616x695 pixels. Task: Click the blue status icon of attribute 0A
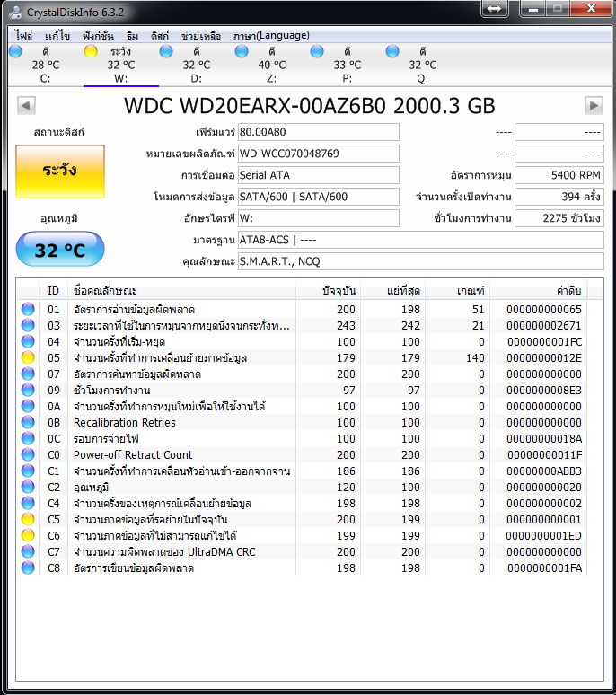[x=28, y=406]
